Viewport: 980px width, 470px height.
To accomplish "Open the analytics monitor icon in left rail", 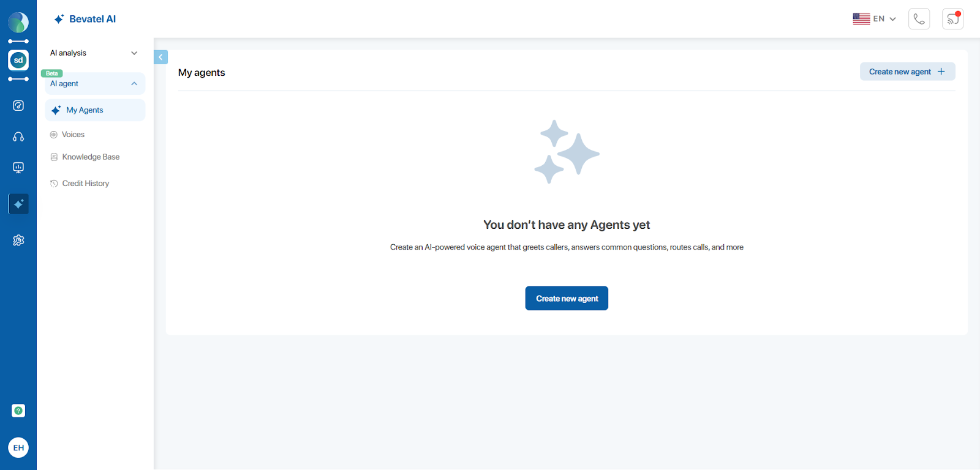I will tap(18, 168).
